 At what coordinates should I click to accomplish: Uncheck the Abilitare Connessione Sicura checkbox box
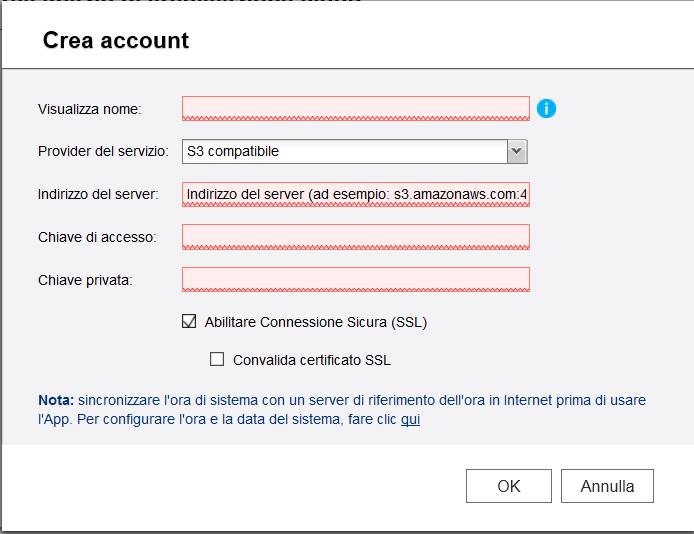[189, 322]
